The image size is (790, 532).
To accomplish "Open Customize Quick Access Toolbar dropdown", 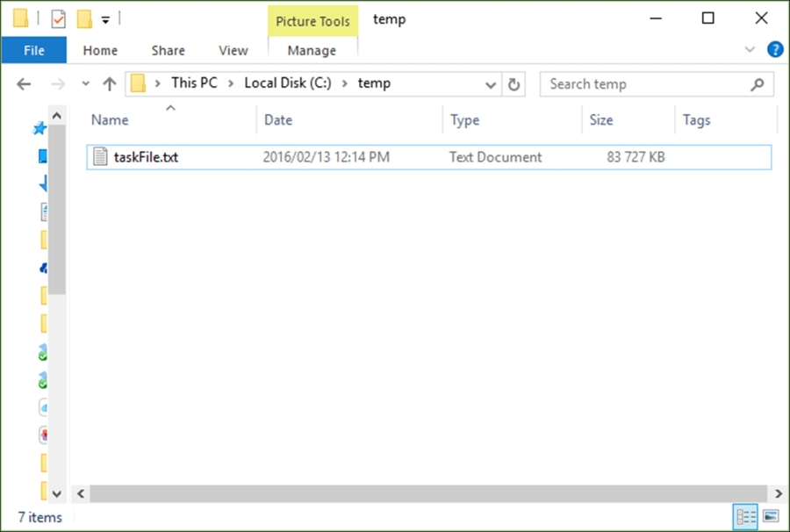I will point(105,20).
